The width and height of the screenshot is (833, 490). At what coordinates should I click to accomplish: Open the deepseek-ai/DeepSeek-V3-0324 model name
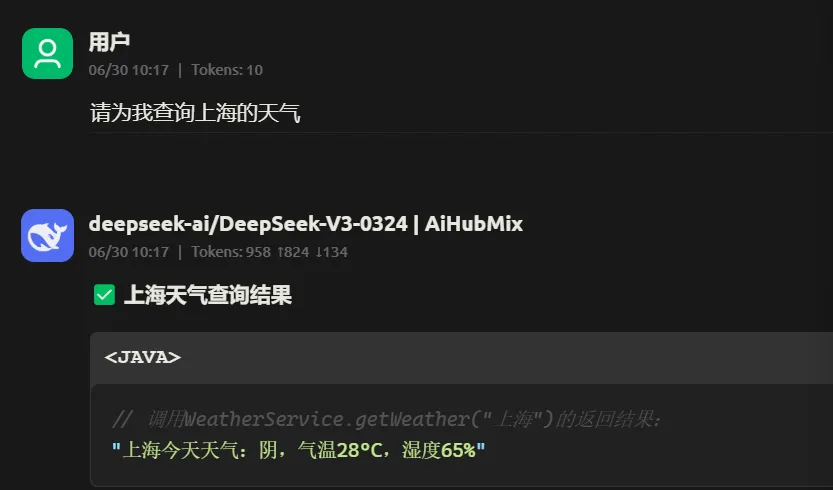(248, 224)
